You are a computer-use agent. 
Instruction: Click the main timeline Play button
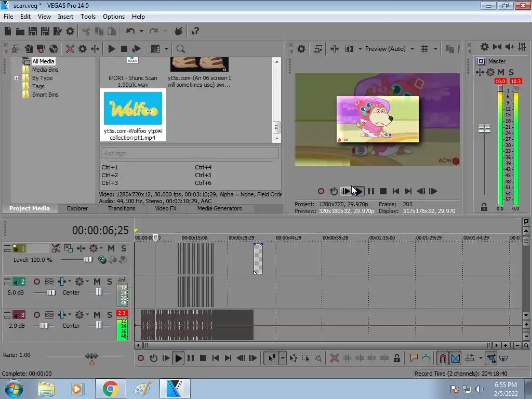(x=178, y=358)
